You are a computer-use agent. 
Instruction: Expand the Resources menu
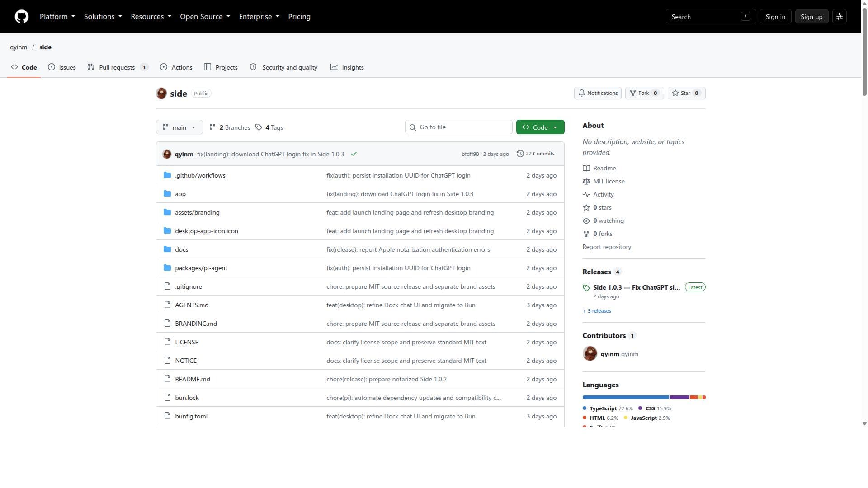click(151, 17)
